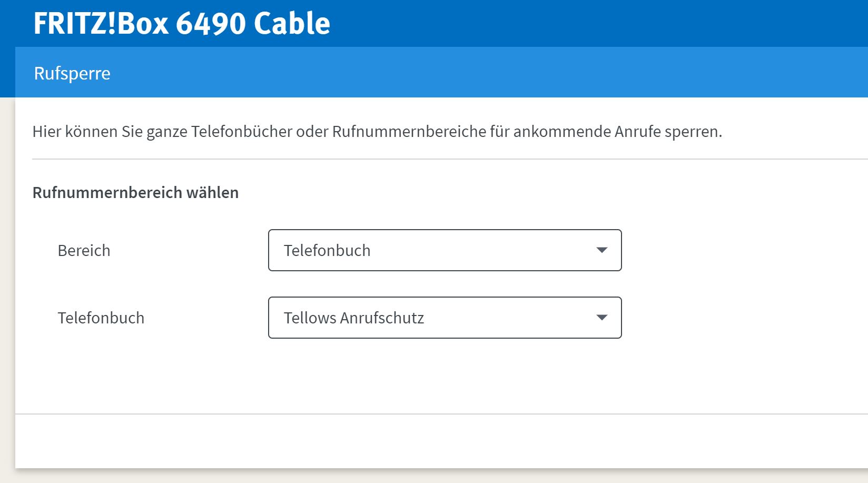Click the word Telefonbücher in the description
The height and width of the screenshot is (483, 868).
click(241, 132)
